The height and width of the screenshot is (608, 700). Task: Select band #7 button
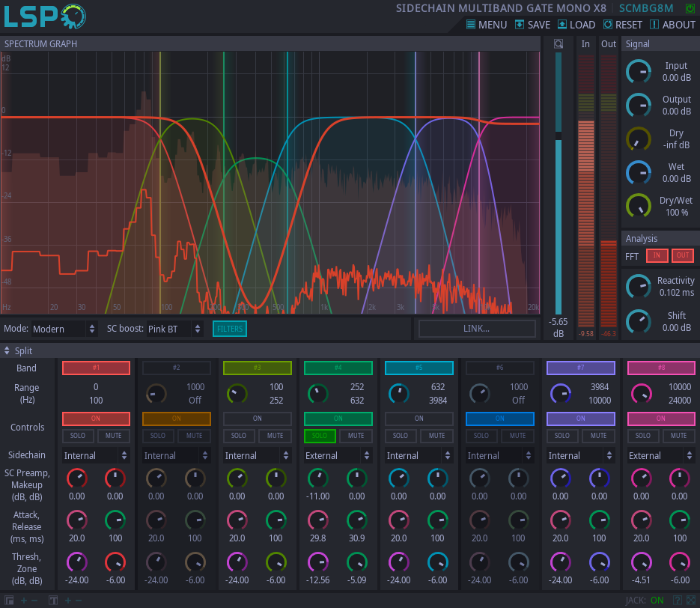point(580,368)
